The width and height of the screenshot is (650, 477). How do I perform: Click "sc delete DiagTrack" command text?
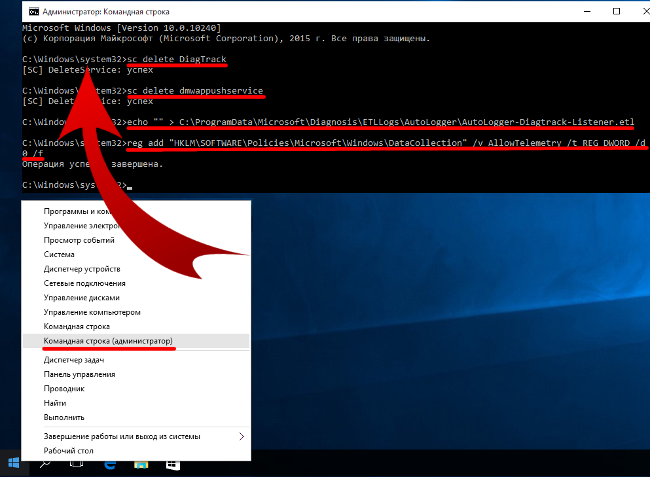tap(177, 59)
